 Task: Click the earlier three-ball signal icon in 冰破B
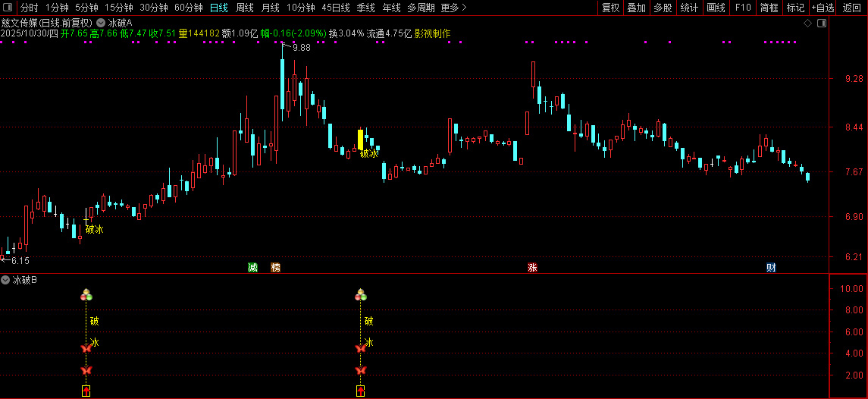pos(86,295)
